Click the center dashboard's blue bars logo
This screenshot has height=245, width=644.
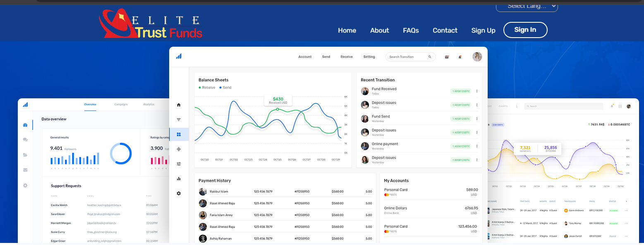[179, 56]
